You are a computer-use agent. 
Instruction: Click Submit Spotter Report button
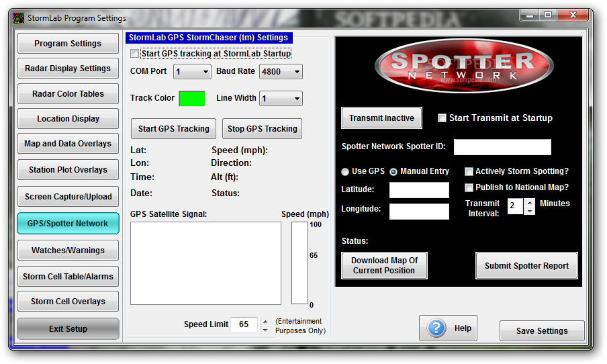click(x=526, y=266)
